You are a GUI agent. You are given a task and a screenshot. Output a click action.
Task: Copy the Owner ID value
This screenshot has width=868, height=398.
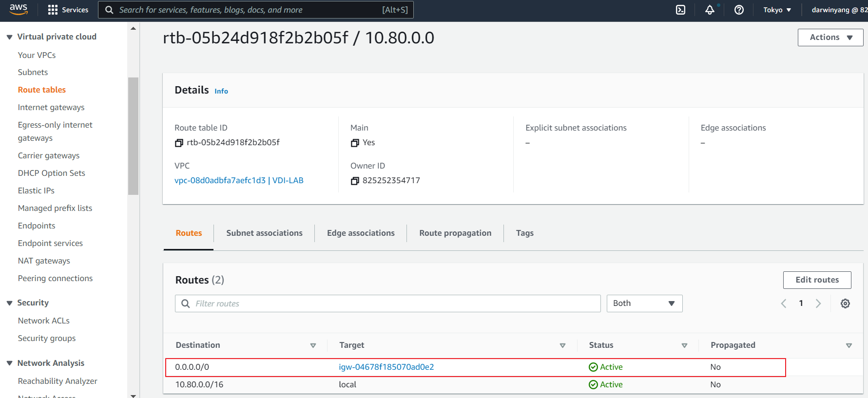pos(355,181)
